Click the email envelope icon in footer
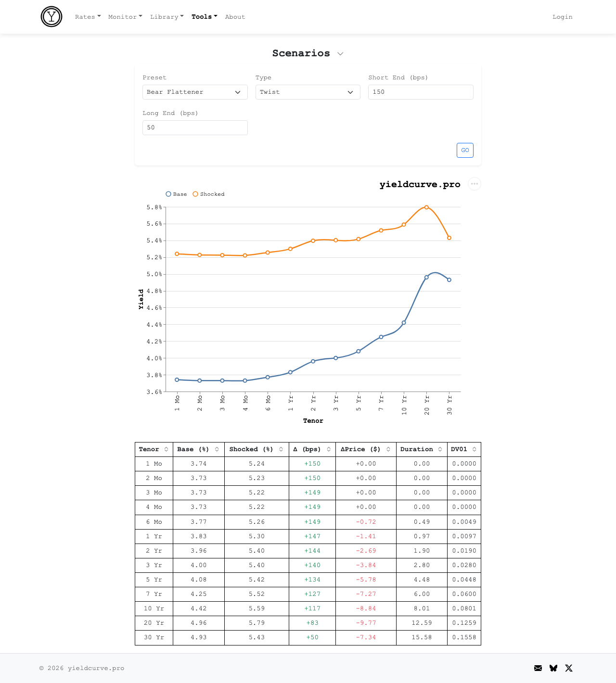 pyautogui.click(x=538, y=668)
